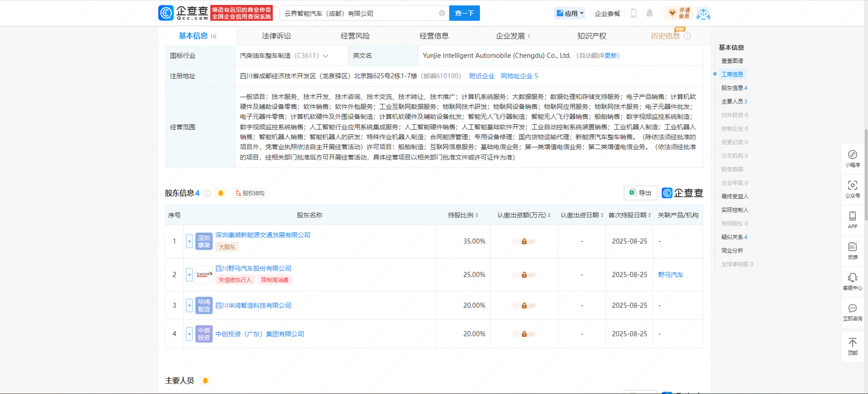Expand row of 四川华鸿智造科技有限公司
Image resolution: width=868 pixels, height=394 pixels.
coord(189,305)
